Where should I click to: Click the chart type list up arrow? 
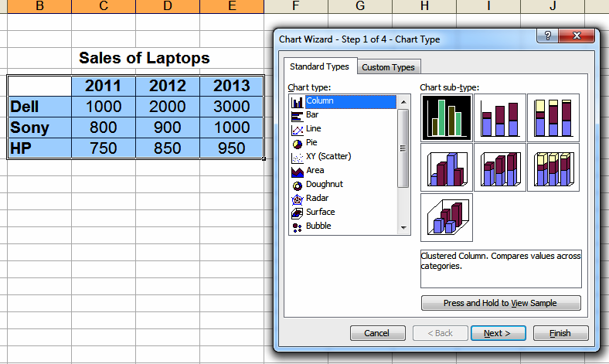pos(403,102)
